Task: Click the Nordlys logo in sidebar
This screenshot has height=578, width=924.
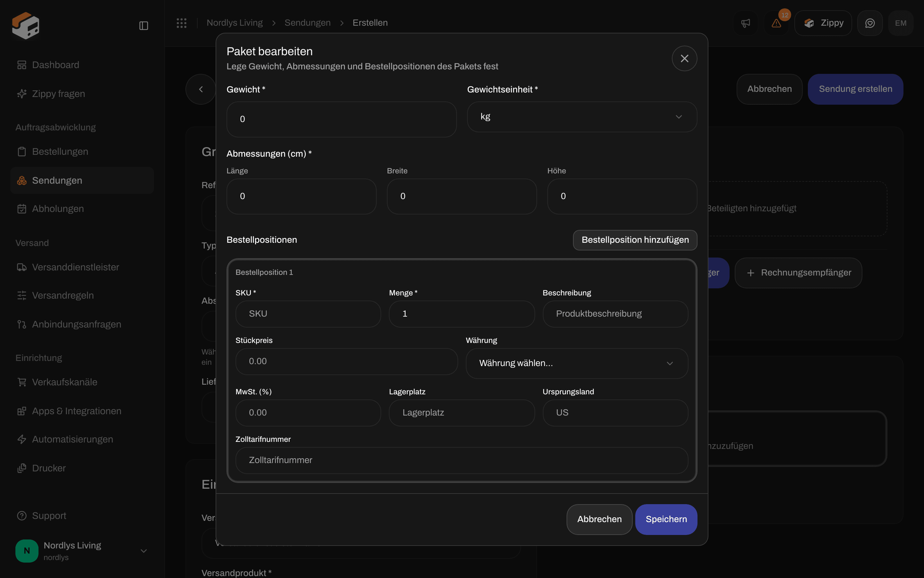Action: 26,25
